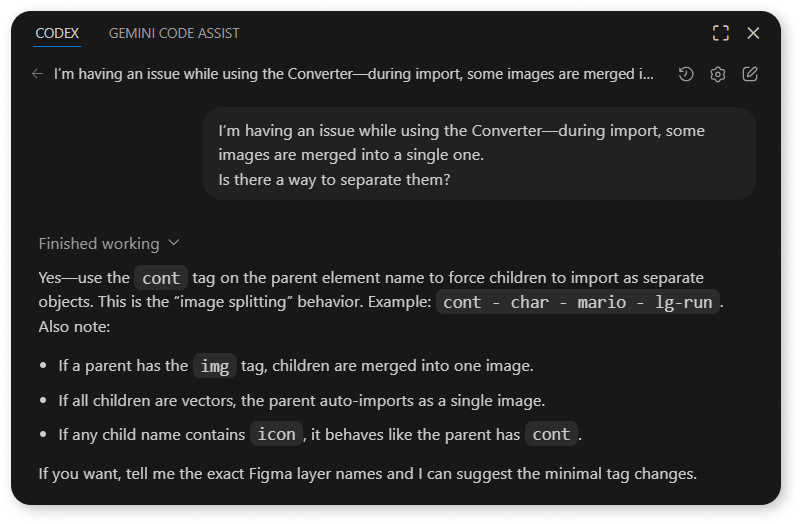Click the bullet about children being vectors
800x524 pixels.
point(301,400)
